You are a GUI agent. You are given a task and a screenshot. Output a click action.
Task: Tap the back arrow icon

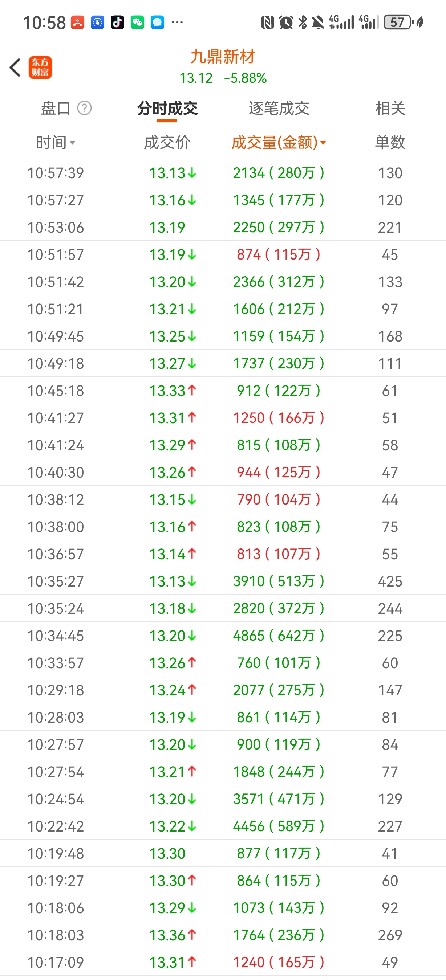pyautogui.click(x=15, y=68)
